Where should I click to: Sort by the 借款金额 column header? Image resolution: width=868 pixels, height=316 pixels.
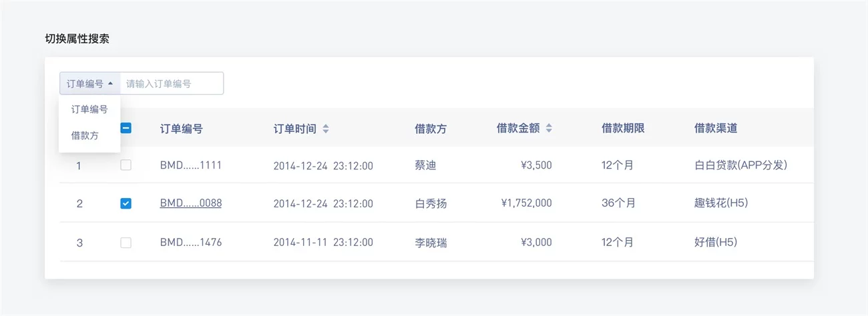(517, 129)
